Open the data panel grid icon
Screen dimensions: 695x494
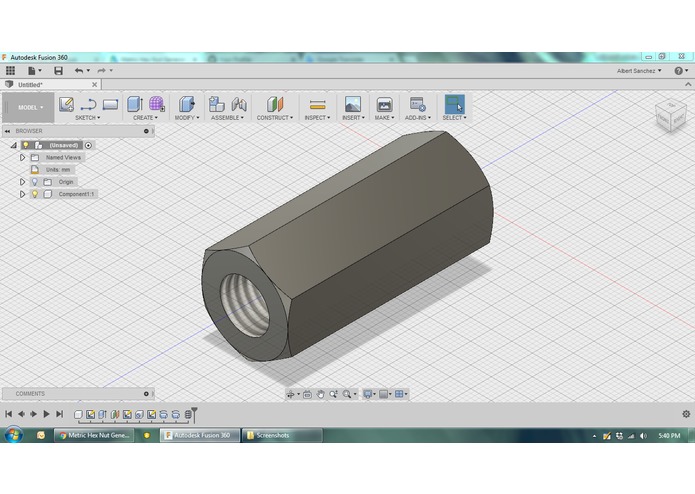[x=10, y=70]
